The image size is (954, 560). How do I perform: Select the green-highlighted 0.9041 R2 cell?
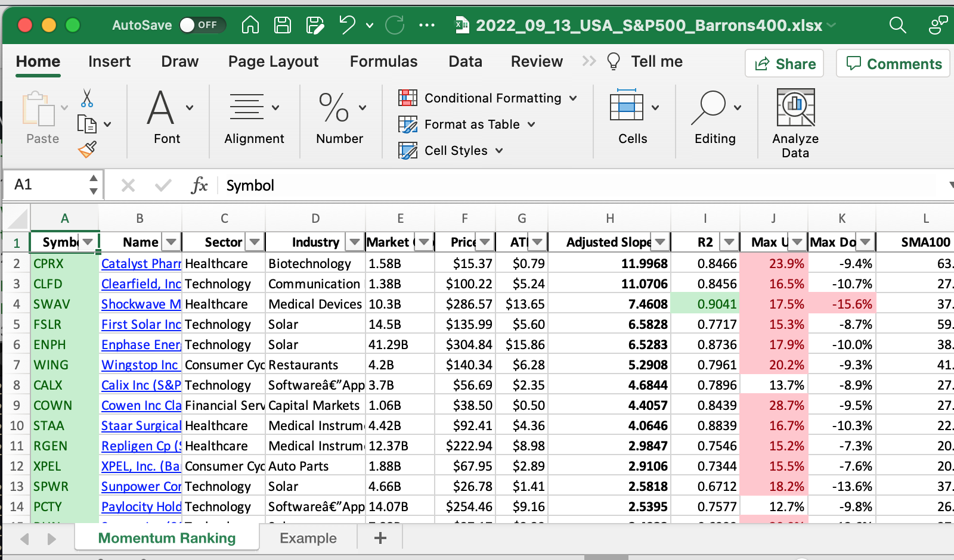coord(705,304)
